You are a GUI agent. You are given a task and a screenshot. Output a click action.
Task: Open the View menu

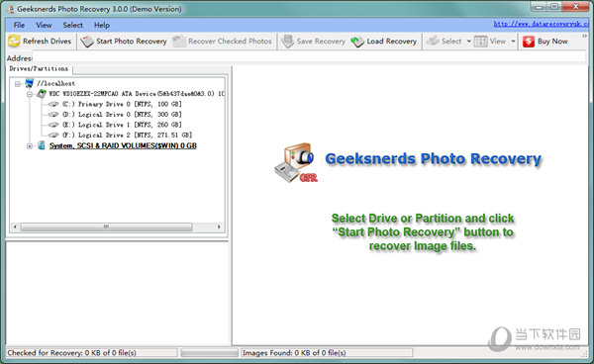[x=44, y=25]
